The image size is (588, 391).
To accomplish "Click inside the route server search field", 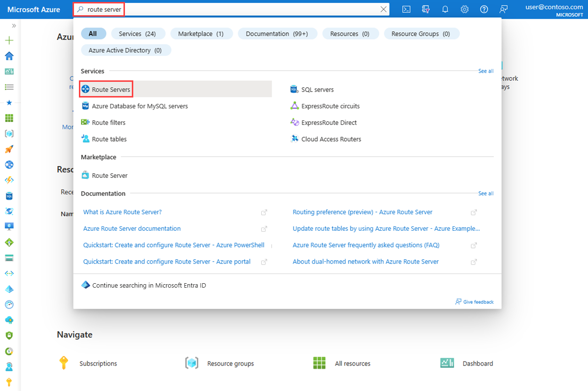I will tap(230, 9).
